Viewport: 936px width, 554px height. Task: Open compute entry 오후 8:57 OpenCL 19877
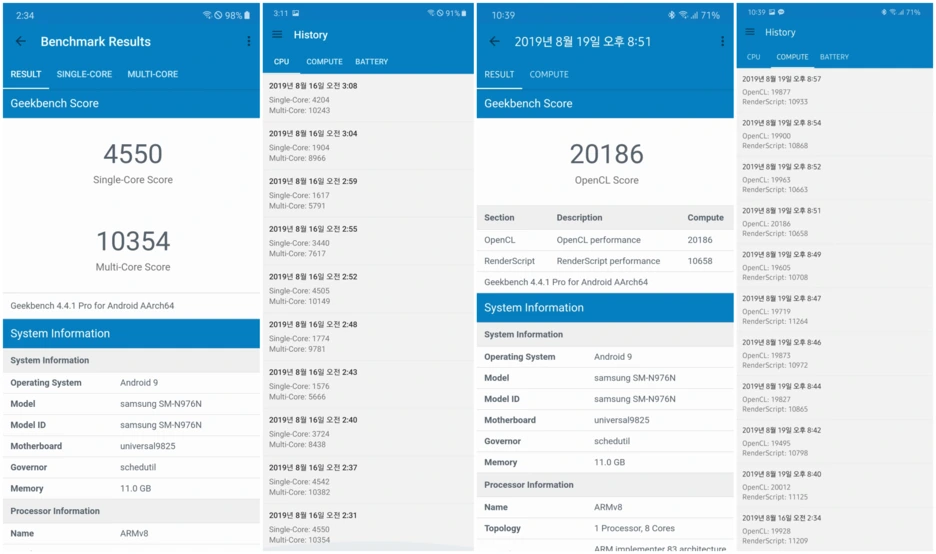coord(835,90)
